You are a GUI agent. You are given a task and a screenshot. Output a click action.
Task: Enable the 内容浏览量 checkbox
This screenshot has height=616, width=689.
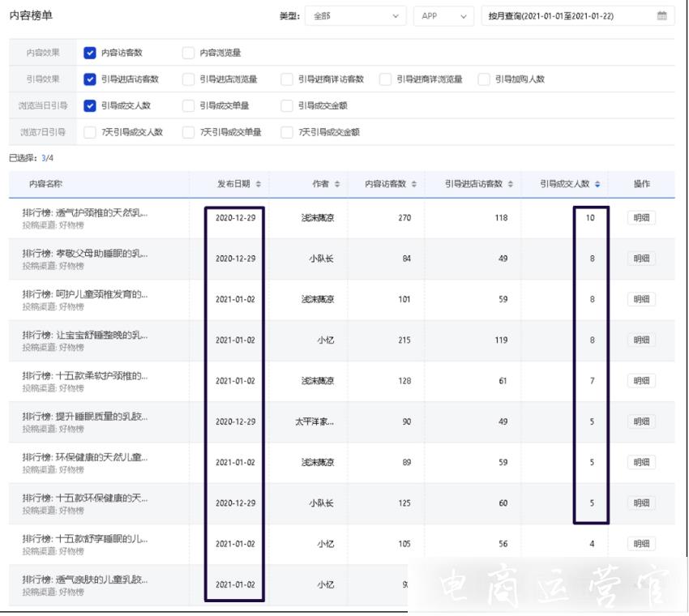click(x=188, y=53)
